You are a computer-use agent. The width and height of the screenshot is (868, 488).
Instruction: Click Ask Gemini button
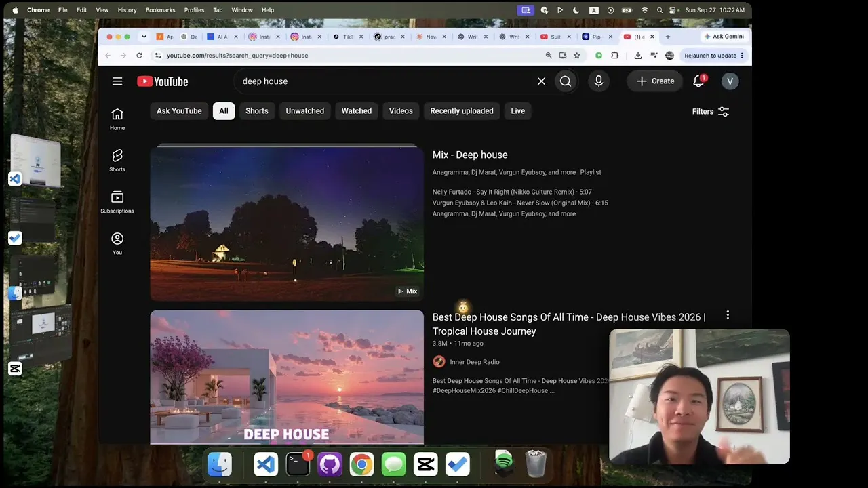(724, 37)
